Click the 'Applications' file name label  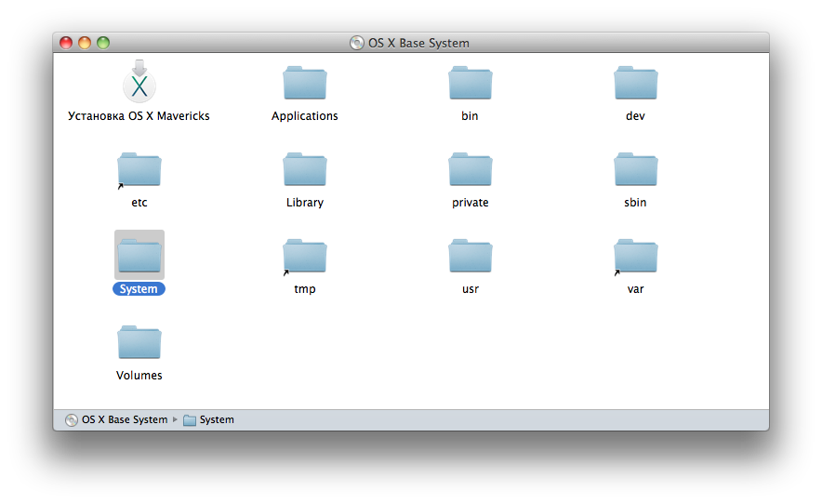click(x=305, y=116)
